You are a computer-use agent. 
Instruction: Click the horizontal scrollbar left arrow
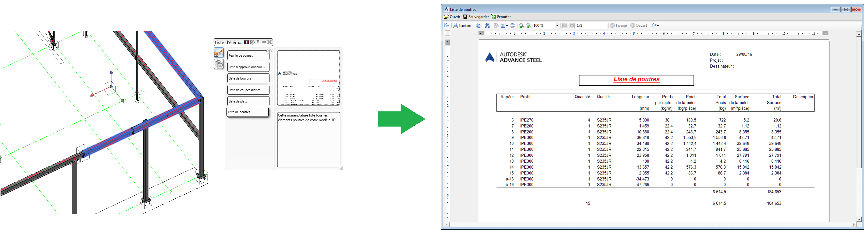pyautogui.click(x=447, y=224)
